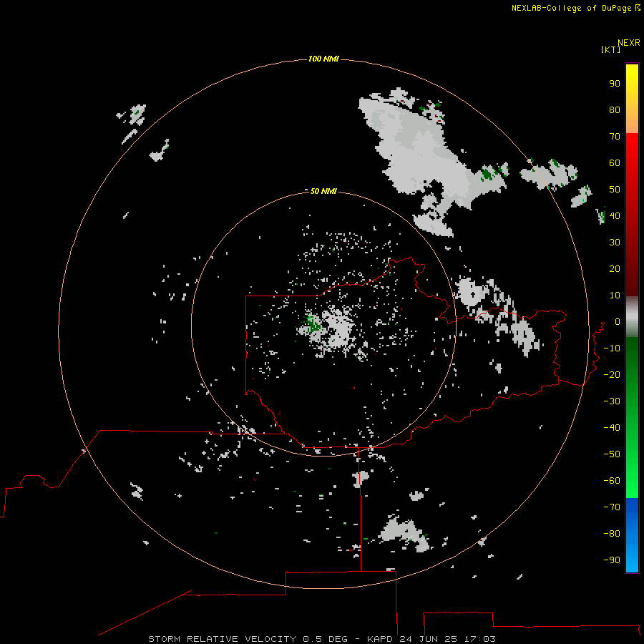The width and height of the screenshot is (644, 644).
Task: Click the 70 value on the velocity scale
Action: pos(615,137)
